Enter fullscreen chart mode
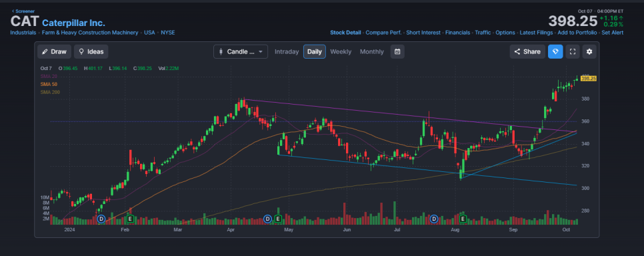The image size is (644, 256). pos(573,52)
